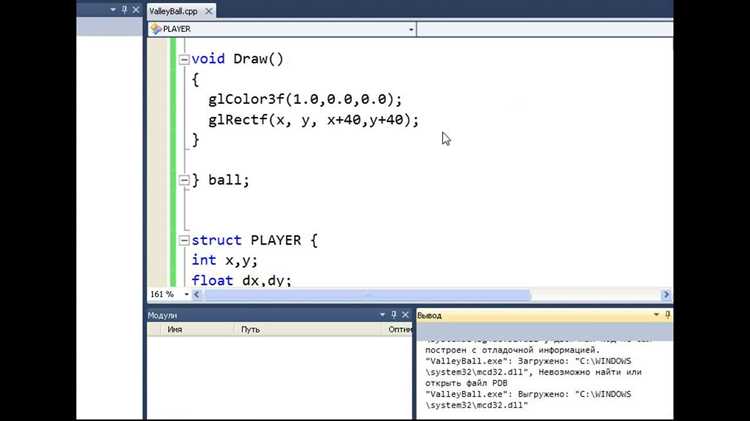The height and width of the screenshot is (421, 750).
Task: Open the 161 % zoom dropdown
Action: (x=187, y=294)
